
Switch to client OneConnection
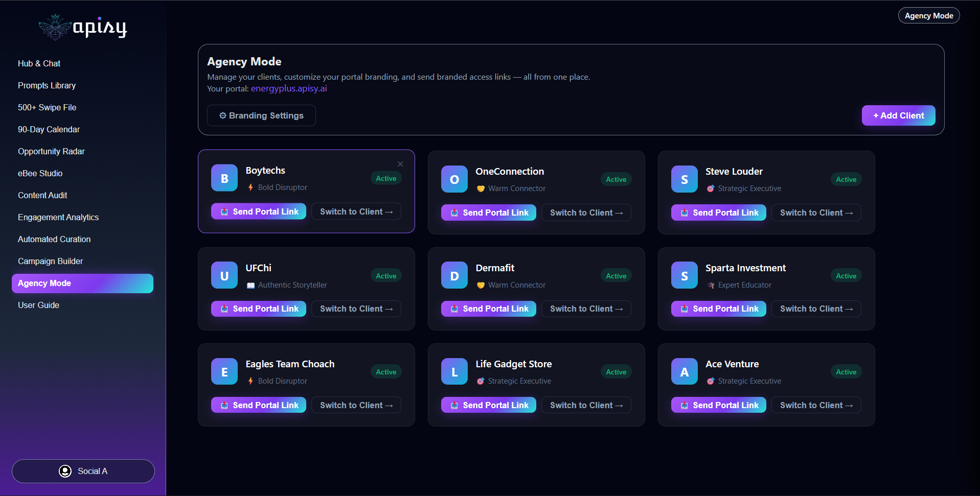[586, 212]
